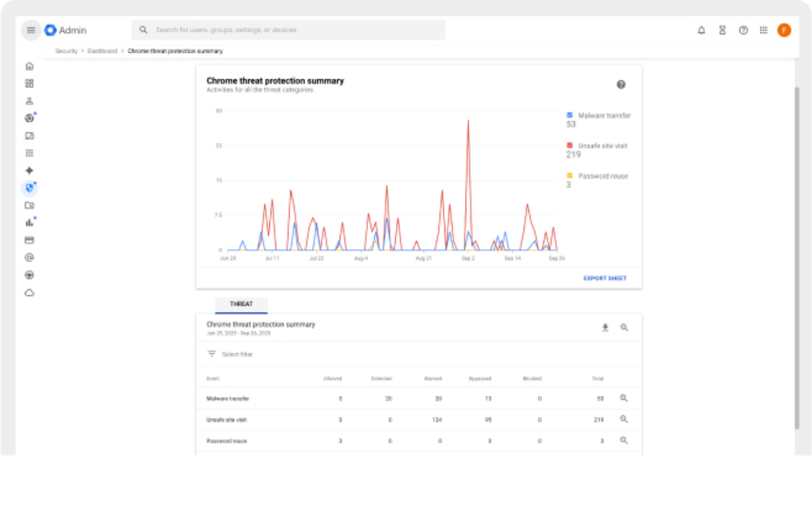Open the tasks hourglass icon
The height and width of the screenshot is (516, 812).
[x=723, y=30]
